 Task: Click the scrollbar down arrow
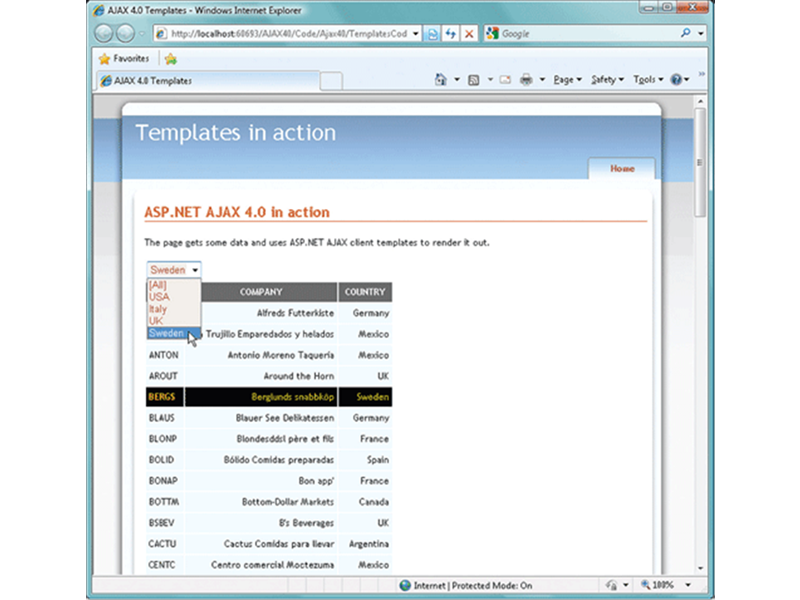pos(700,568)
